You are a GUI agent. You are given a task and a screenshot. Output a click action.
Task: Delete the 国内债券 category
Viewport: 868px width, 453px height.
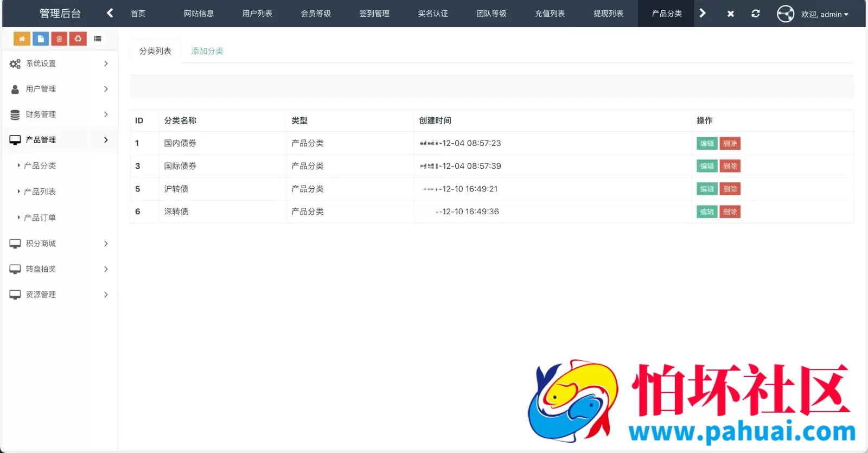click(x=730, y=143)
